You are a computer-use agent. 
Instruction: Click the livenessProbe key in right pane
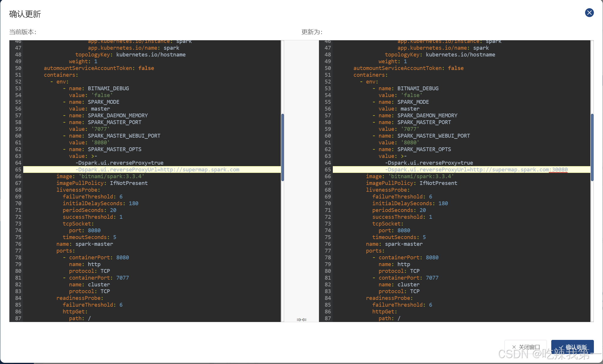pos(387,190)
